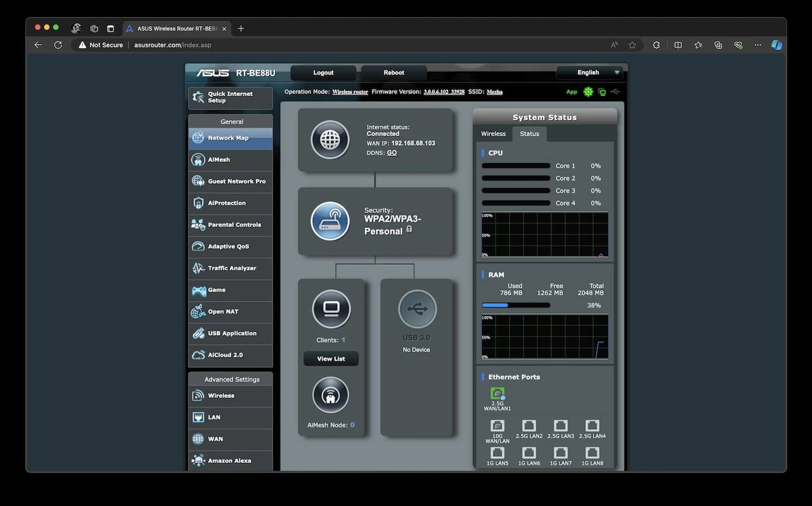Click the wireless router security icon
The image size is (812, 506).
point(330,221)
